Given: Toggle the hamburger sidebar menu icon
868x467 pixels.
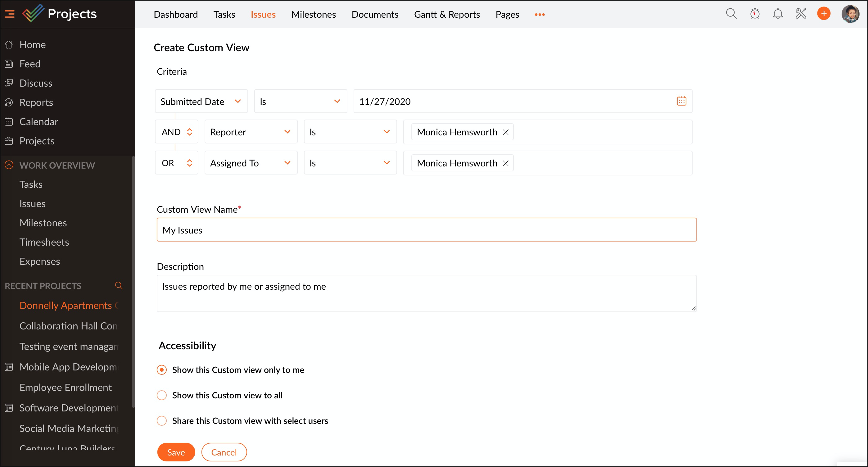Looking at the screenshot, I should tap(9, 14).
